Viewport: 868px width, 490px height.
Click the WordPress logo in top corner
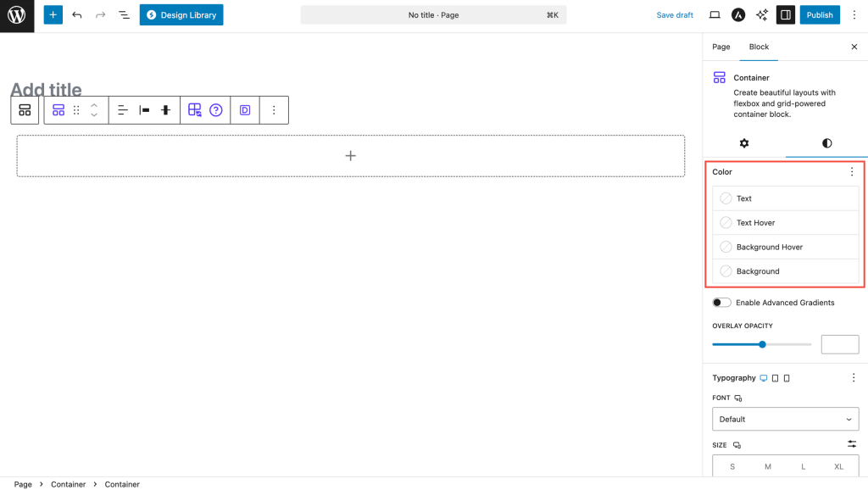coord(17,15)
